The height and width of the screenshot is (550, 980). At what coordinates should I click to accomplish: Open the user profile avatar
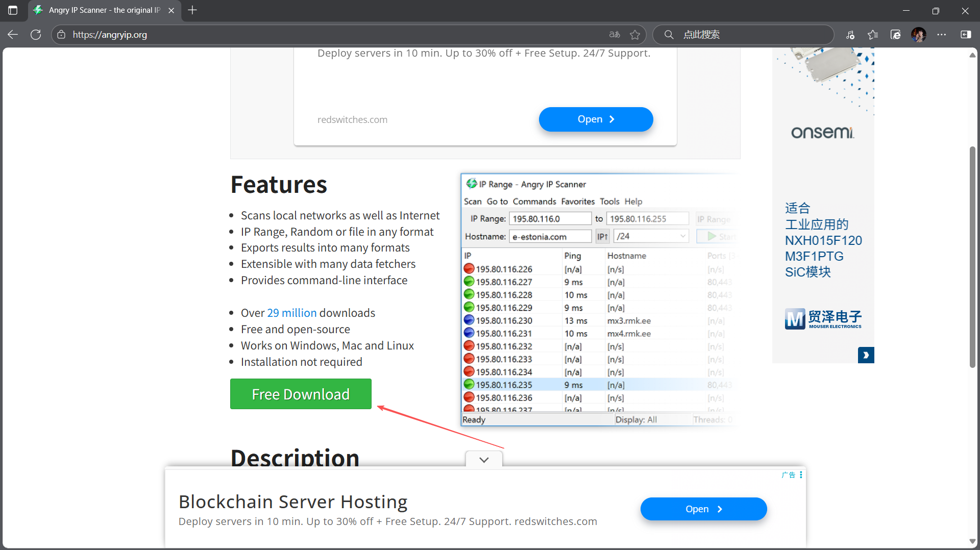tap(919, 34)
